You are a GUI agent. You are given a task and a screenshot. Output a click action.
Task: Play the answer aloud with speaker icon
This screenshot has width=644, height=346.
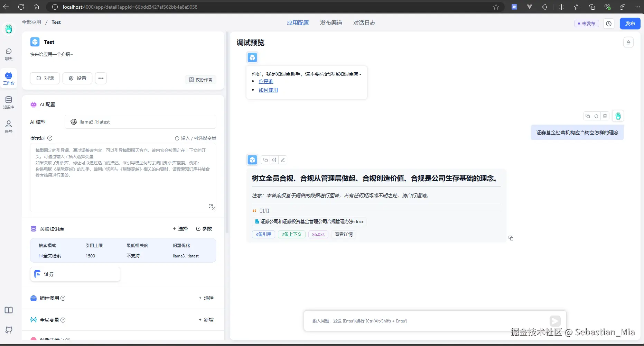pyautogui.click(x=274, y=160)
